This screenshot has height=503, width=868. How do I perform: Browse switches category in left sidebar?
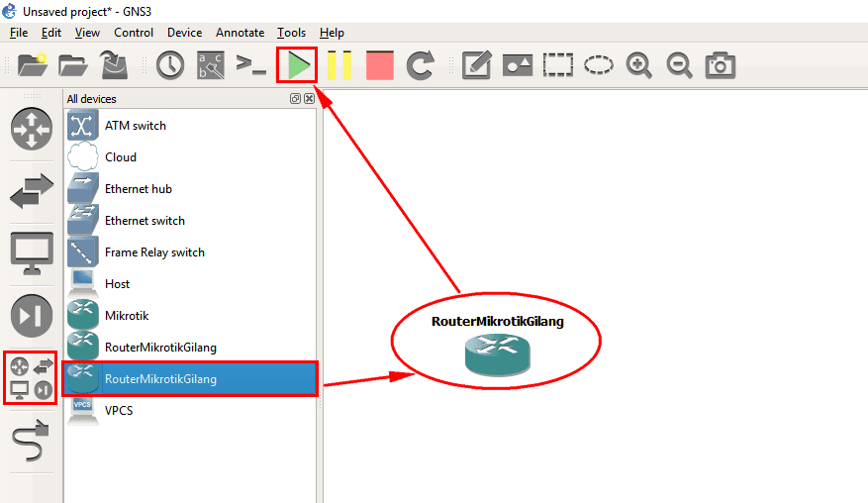32,191
